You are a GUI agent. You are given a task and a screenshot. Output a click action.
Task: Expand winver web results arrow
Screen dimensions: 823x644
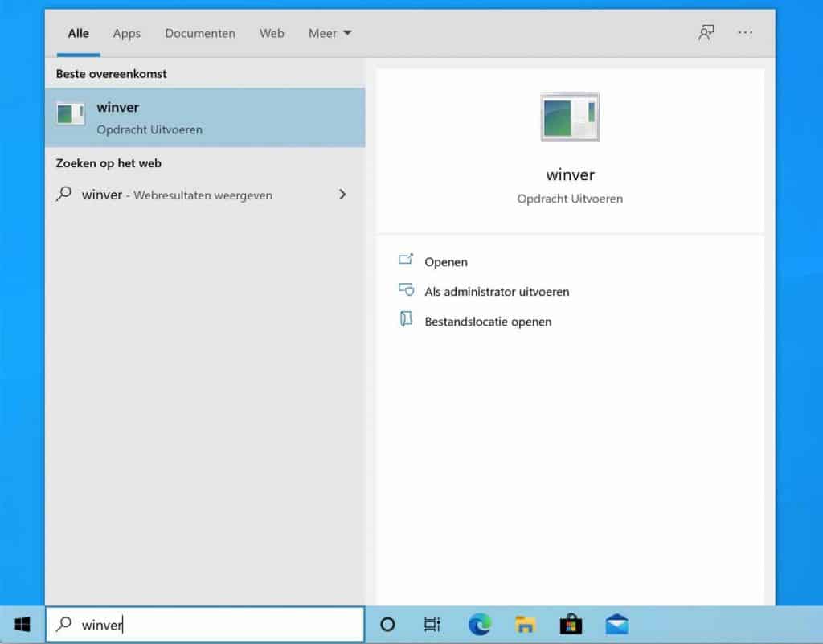[342, 195]
